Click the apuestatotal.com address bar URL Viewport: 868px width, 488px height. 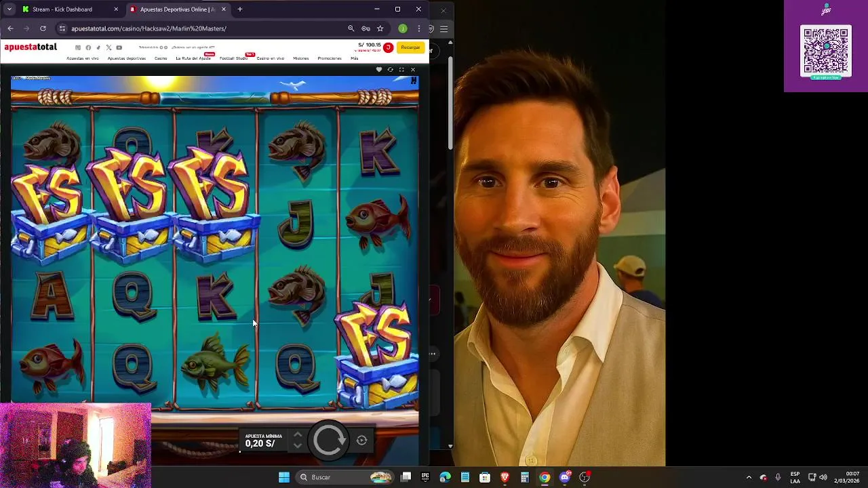[x=149, y=28]
